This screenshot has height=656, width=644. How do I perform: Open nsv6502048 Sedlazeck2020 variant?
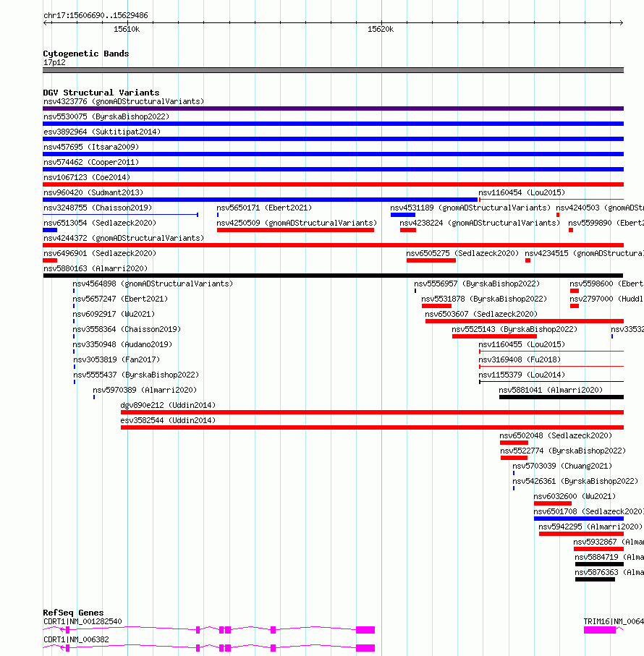click(x=556, y=435)
